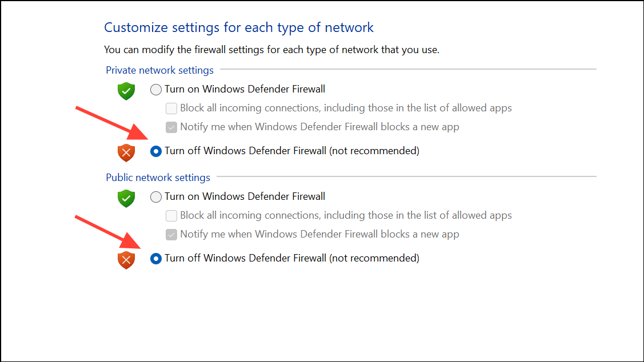The width and height of the screenshot is (644, 362).
Task: Select Turn off Windows Defender Firewall under Private network
Action: [x=155, y=151]
